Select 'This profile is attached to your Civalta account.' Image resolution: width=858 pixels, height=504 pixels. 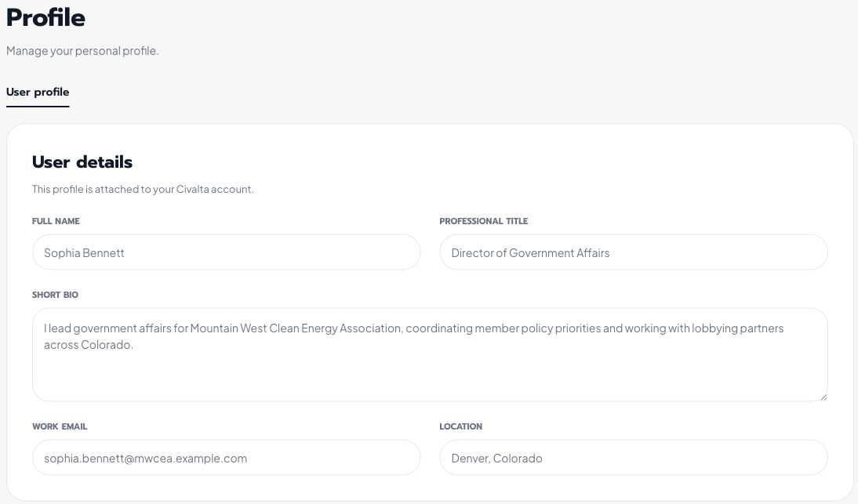pyautogui.click(x=143, y=189)
